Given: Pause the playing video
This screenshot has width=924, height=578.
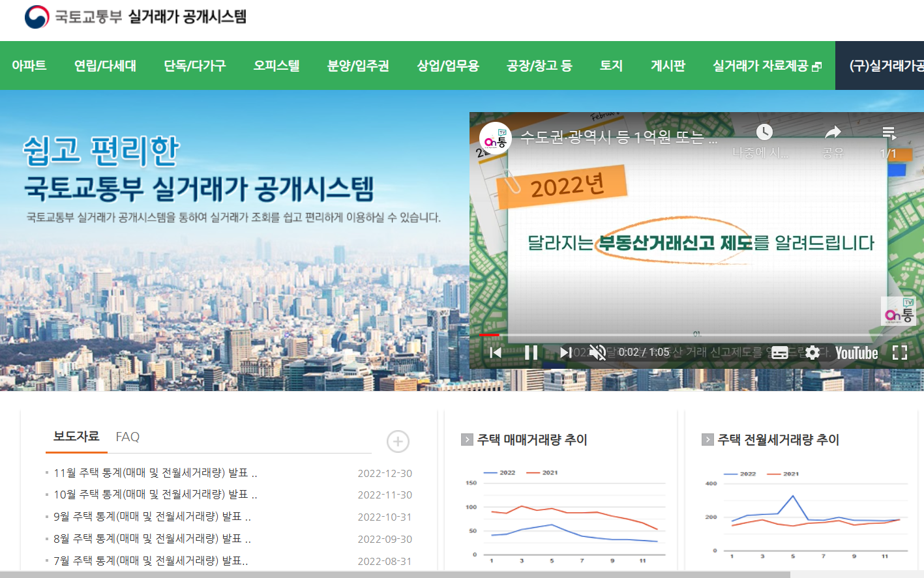Looking at the screenshot, I should 531,352.
